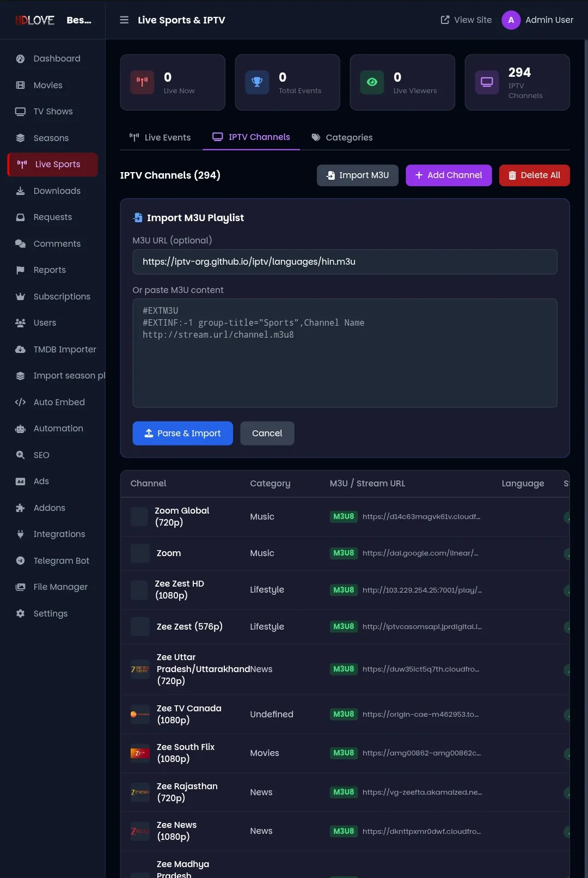Click the Undefined category cell
Image resolution: width=588 pixels, height=878 pixels.
[272, 715]
